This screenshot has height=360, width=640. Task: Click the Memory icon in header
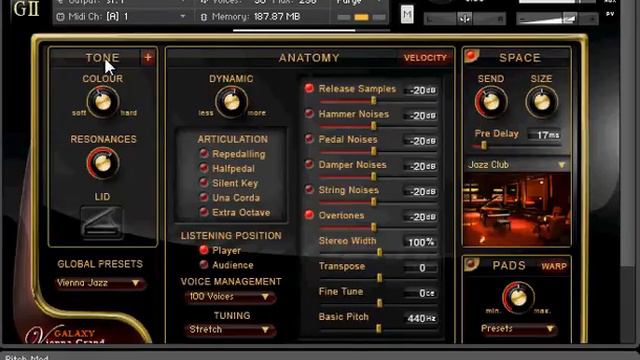204,17
